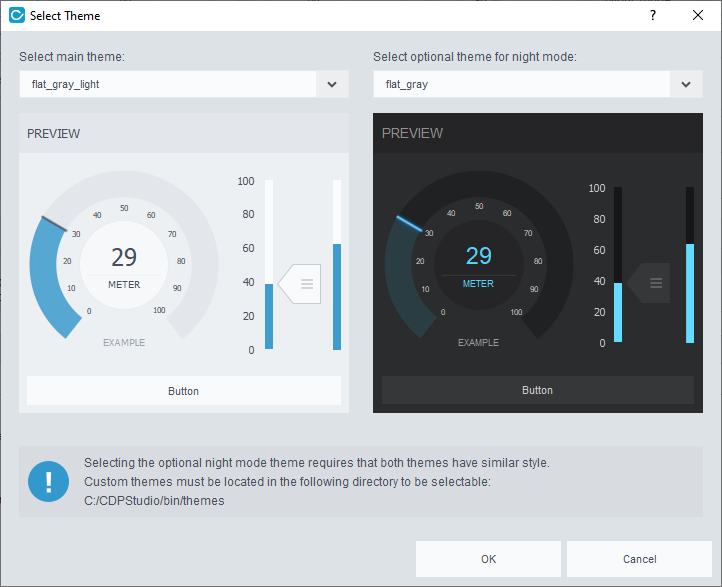Viewport: 722px width, 587px height.
Task: Expand the night mode theme dropdown arrow
Action: coord(685,85)
